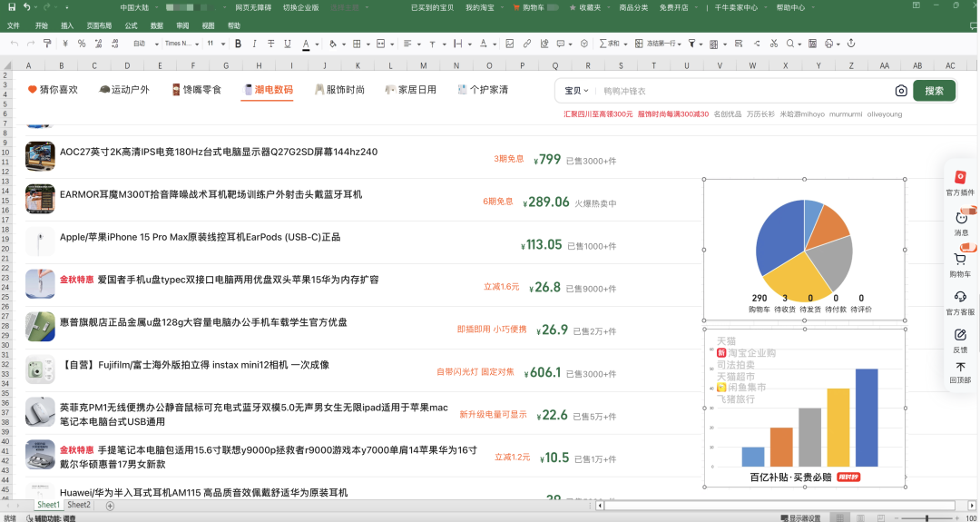Select the 馋嘴零食 category tab
Image resolution: width=980 pixels, height=522 pixels.
197,89
